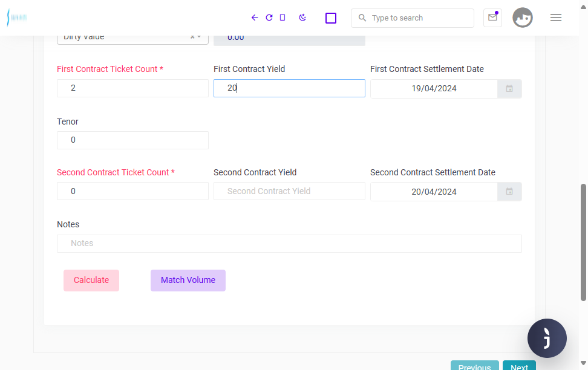Click the First Contract Settlement Date field

pos(434,89)
